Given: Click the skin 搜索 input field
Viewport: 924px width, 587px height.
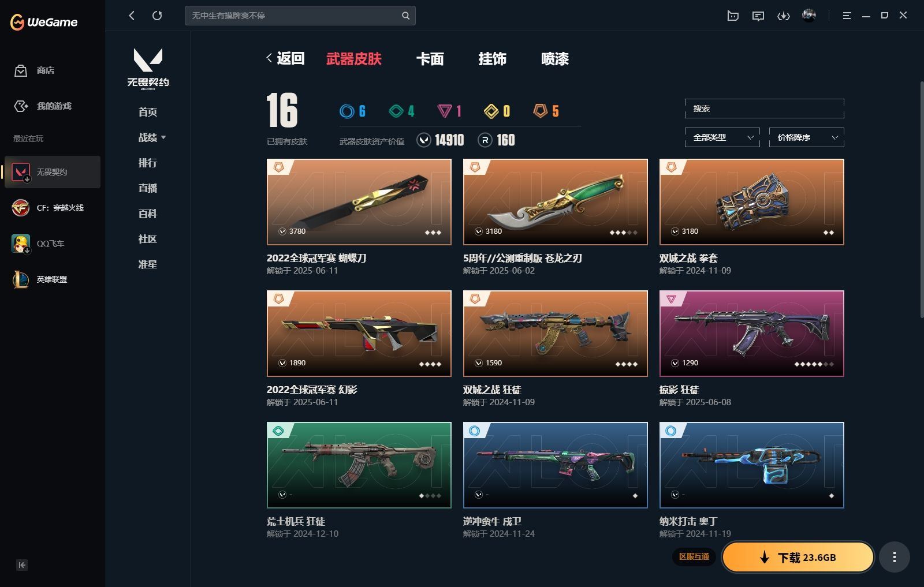Looking at the screenshot, I should coord(765,109).
